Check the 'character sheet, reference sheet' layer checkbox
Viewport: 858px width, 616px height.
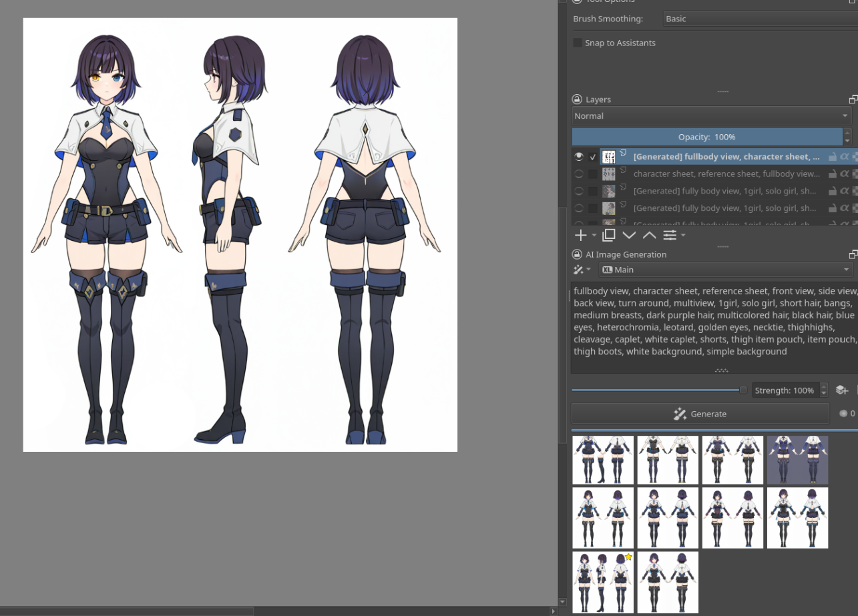tap(593, 174)
